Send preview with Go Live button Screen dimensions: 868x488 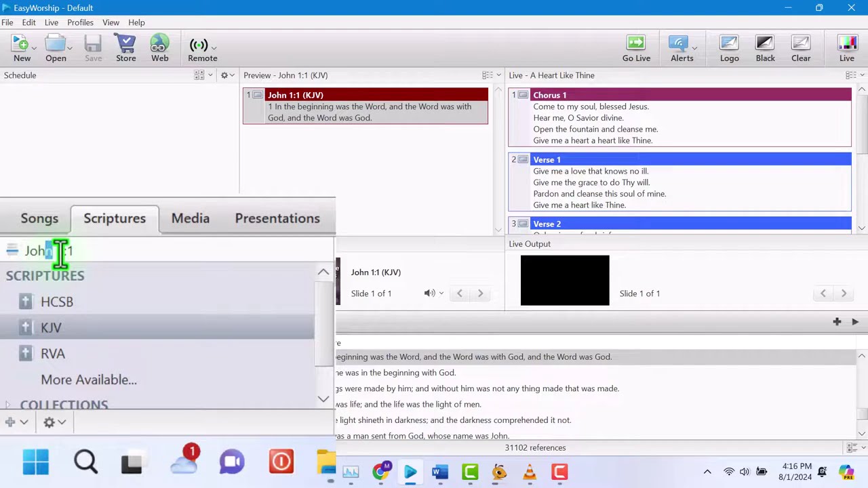point(636,49)
